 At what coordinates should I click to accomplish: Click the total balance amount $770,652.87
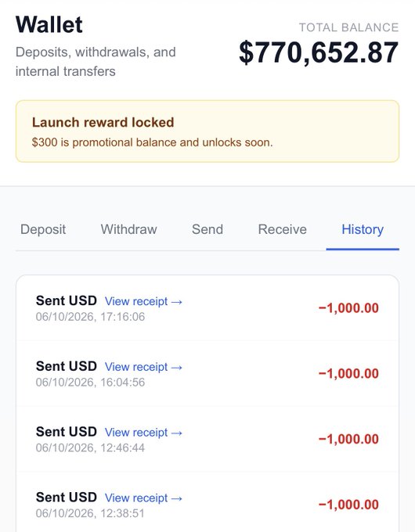[x=319, y=52]
